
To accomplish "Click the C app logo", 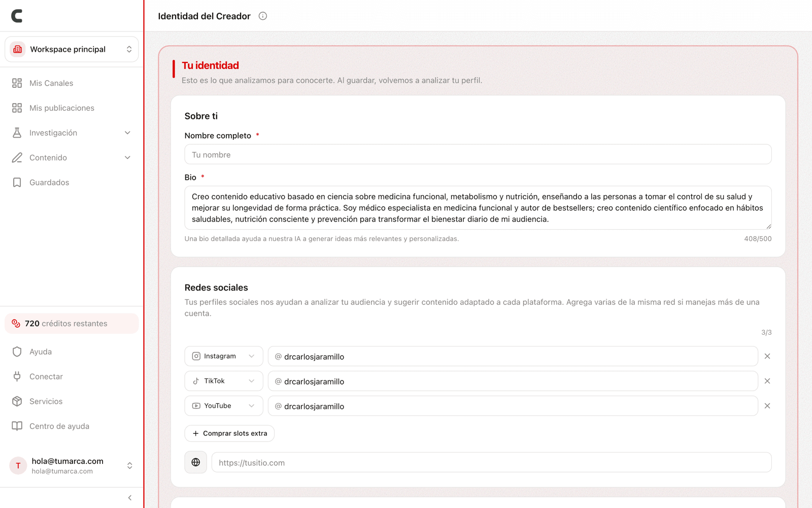I will click(x=17, y=16).
